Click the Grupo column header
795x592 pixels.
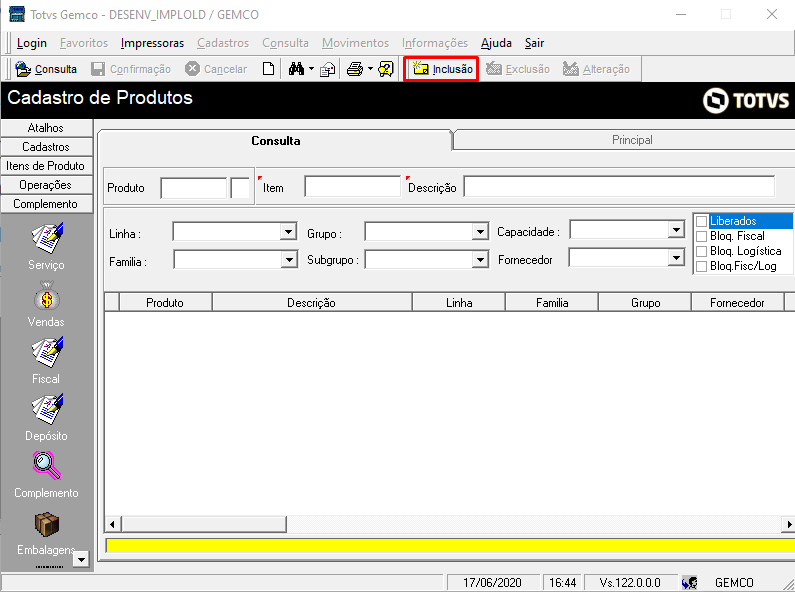click(x=645, y=303)
